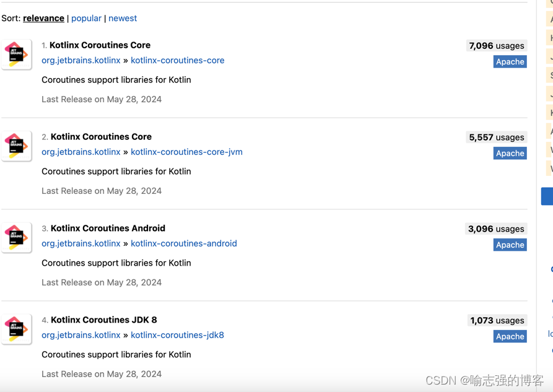
Task: Select "Last Release on May 28, 2024" under kotlinx-coroutines-android
Action: (x=102, y=282)
